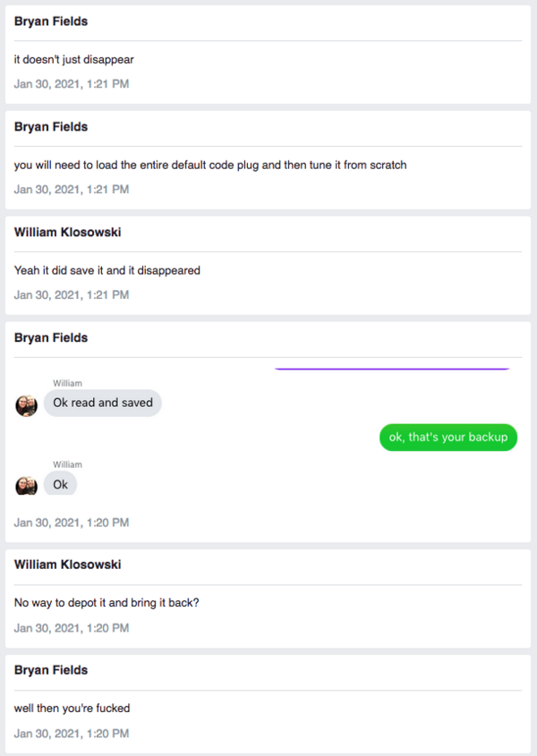Click "Yeah it did save it and it disappeared"
Screen dimensions: 537x756
click(107, 270)
